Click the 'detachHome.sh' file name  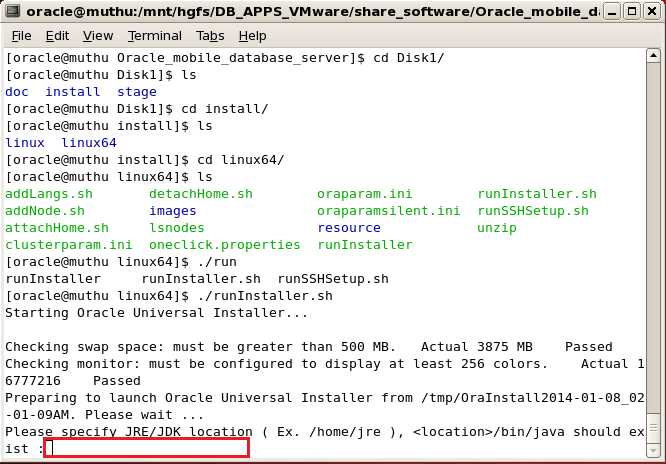tap(201, 194)
